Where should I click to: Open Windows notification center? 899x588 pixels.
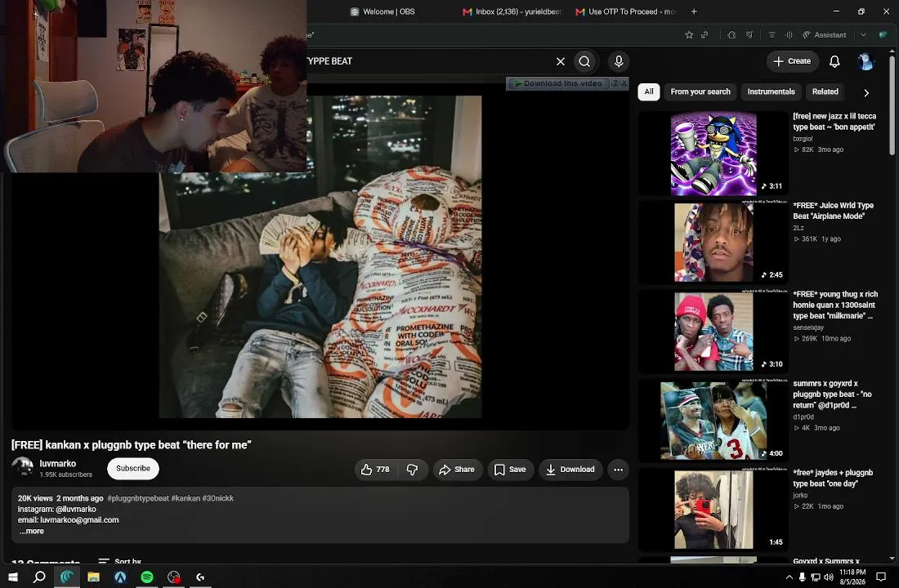[881, 577]
